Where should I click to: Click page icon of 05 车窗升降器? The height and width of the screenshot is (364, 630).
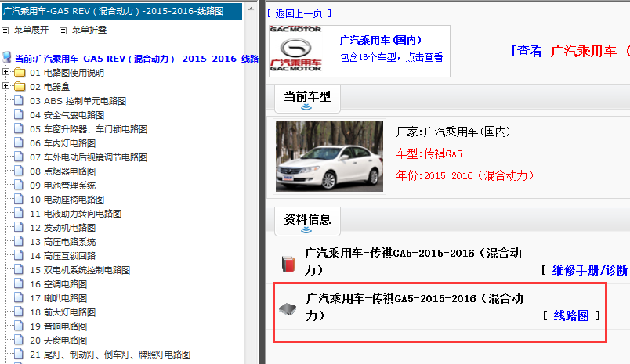(19, 128)
